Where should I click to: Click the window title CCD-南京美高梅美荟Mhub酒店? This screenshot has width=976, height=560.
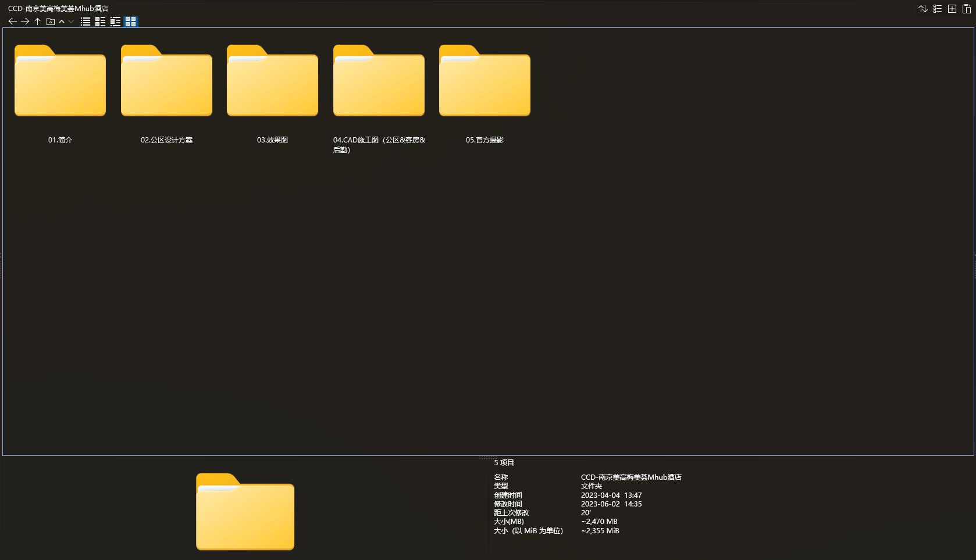pyautogui.click(x=58, y=9)
